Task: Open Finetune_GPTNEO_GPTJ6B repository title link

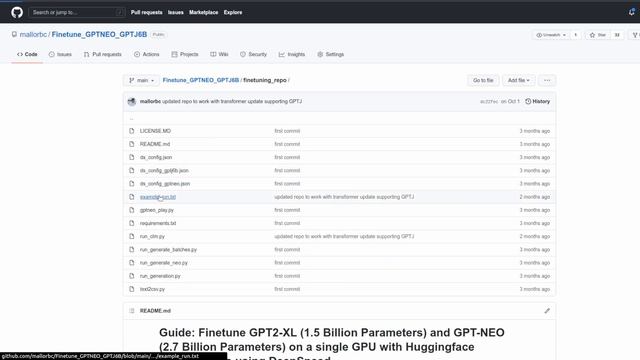Action: tap(99, 35)
